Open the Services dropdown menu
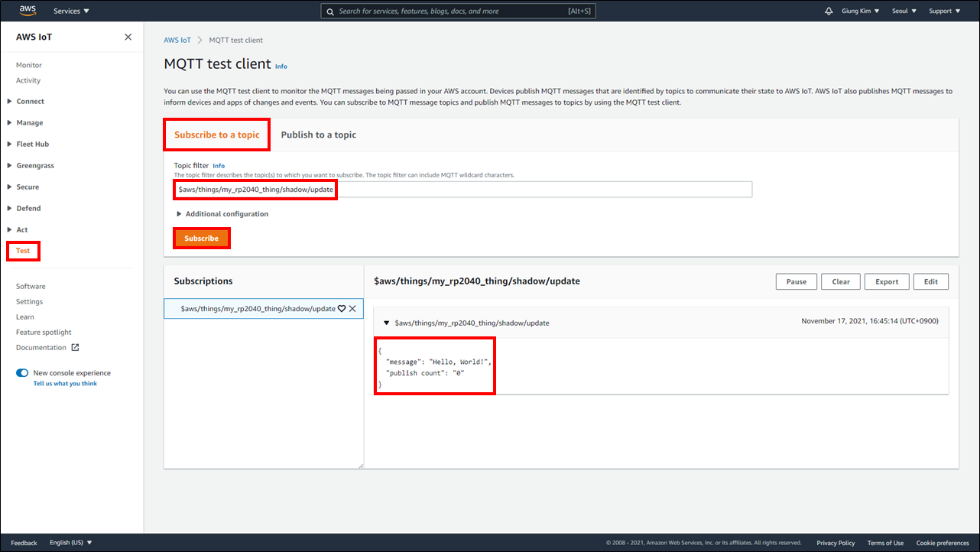980x552 pixels. coord(71,11)
